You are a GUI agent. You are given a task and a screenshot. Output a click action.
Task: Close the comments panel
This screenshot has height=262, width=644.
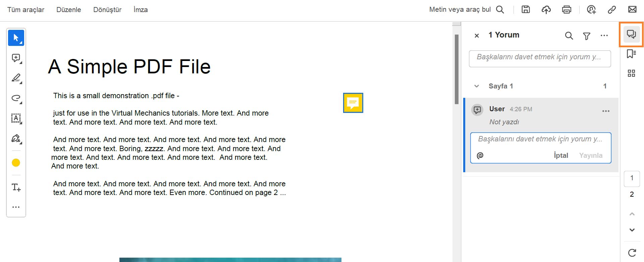(477, 36)
